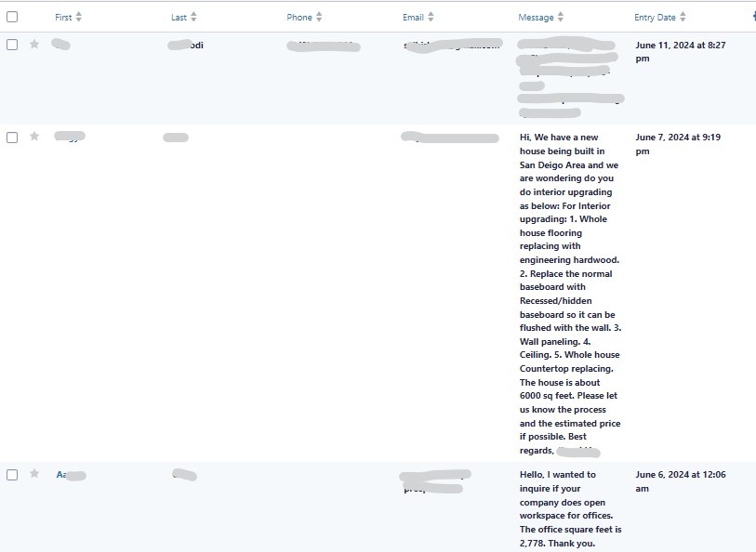Click the Message column header label
Image resolution: width=756 pixels, height=552 pixels.
pos(536,18)
